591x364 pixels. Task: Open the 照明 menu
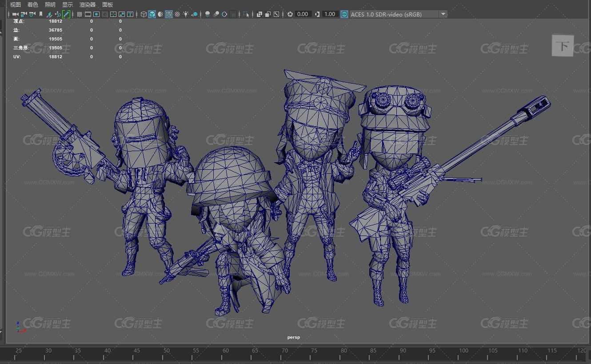tap(50, 4)
